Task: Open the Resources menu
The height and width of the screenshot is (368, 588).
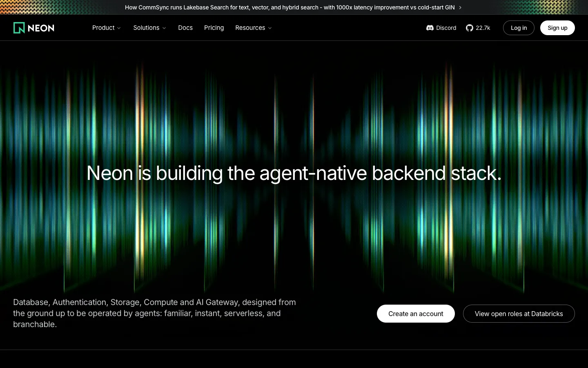Action: (254, 28)
